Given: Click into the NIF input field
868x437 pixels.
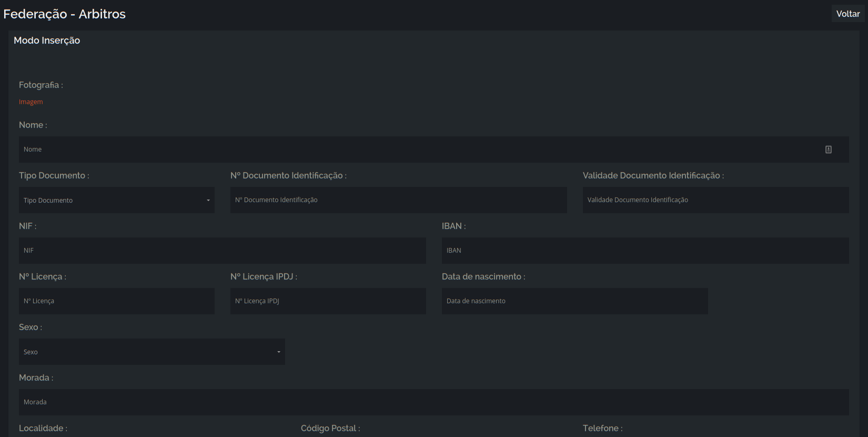Looking at the screenshot, I should [223, 251].
